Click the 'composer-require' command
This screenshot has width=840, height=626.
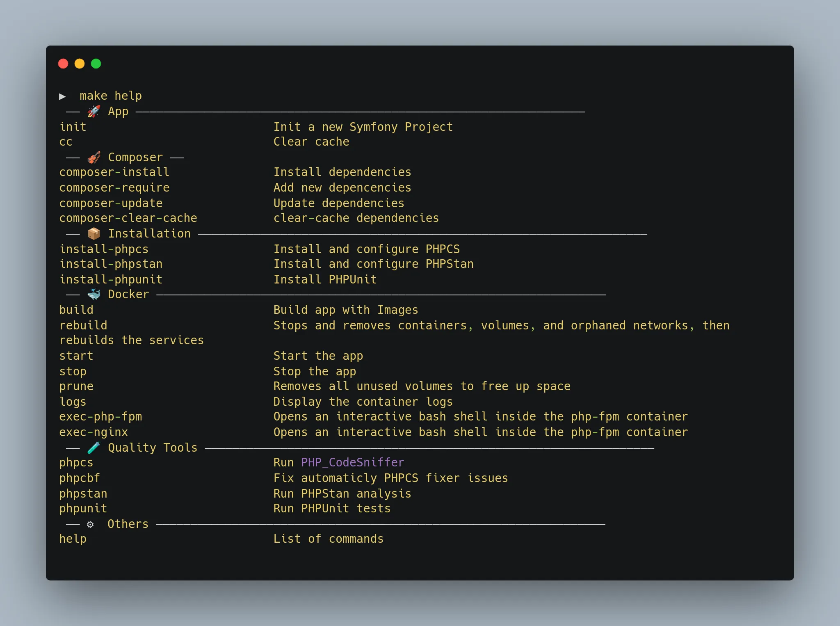tap(114, 188)
